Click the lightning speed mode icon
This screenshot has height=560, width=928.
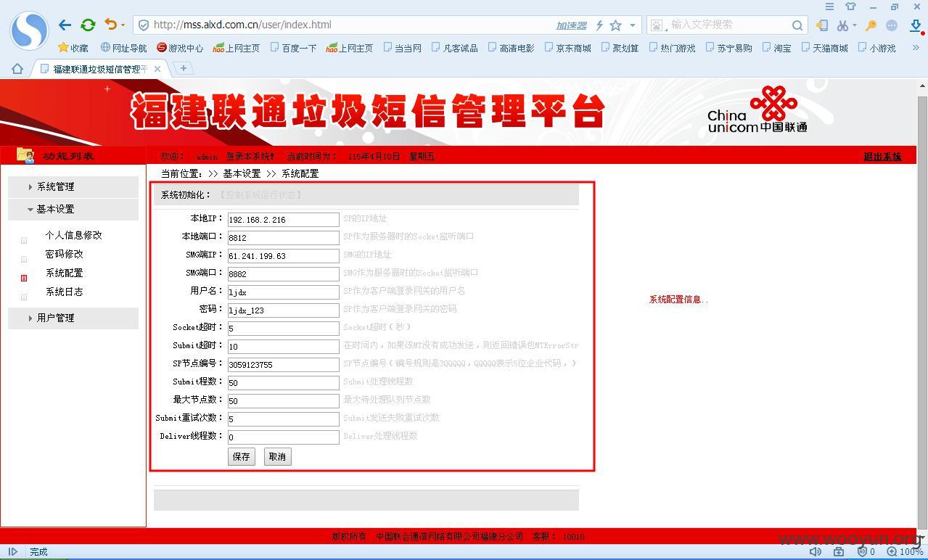[x=599, y=25]
